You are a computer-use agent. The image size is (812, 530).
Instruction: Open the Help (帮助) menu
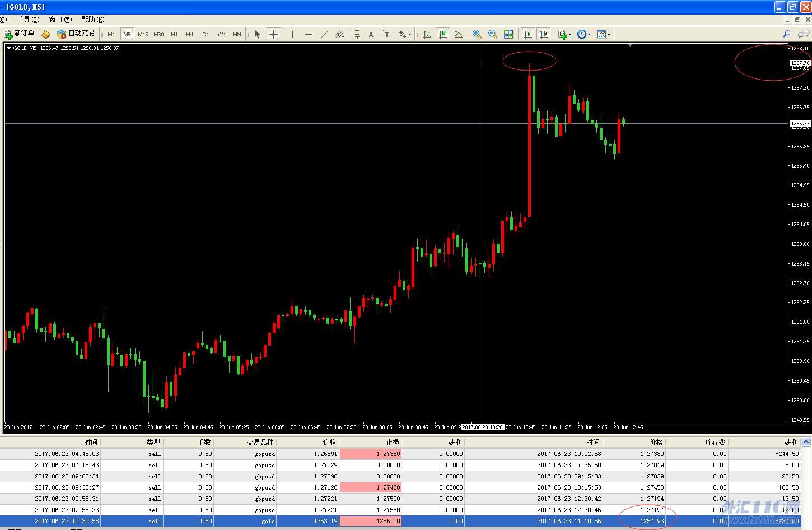click(92, 20)
